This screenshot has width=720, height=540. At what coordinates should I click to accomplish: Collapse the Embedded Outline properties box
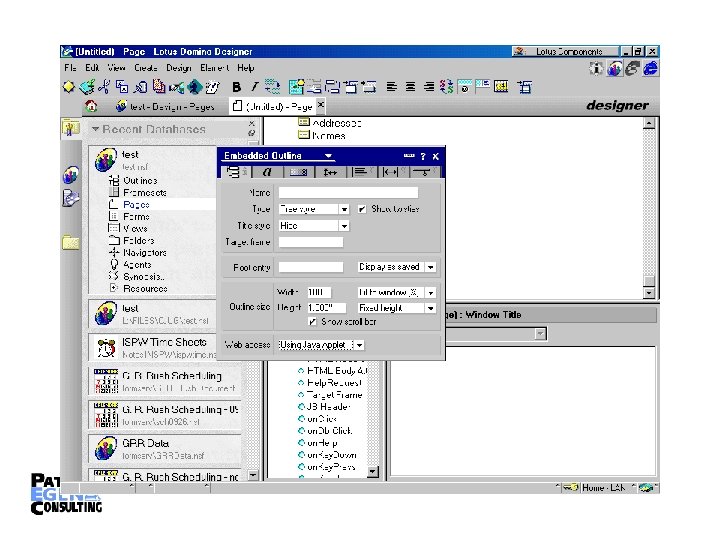coord(409,156)
